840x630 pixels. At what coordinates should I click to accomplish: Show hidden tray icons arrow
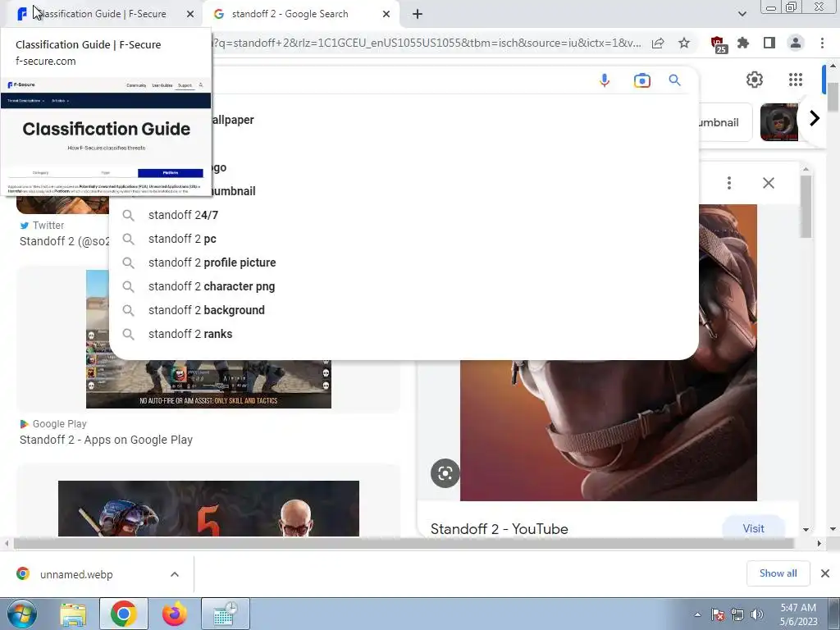697,614
